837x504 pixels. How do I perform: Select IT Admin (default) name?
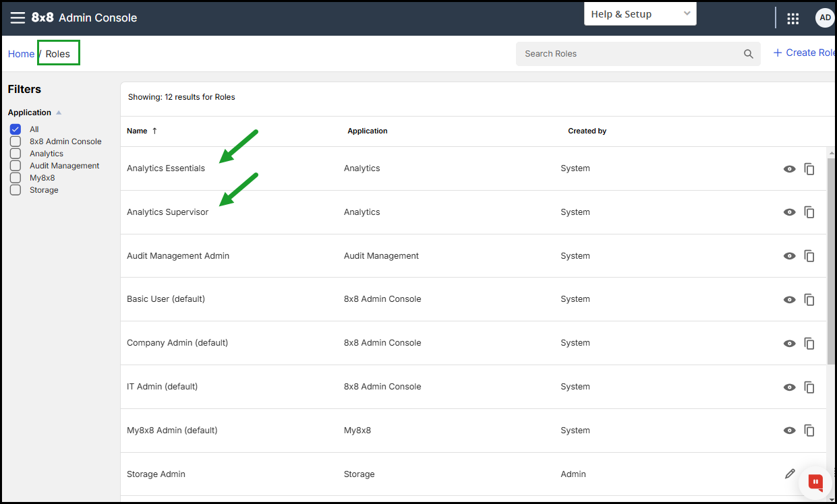pos(162,387)
